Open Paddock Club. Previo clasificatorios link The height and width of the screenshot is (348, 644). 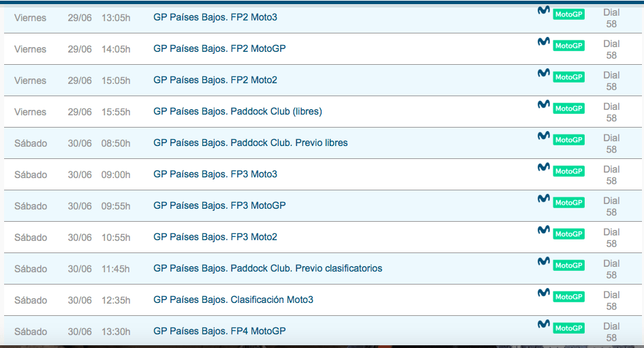click(x=268, y=269)
